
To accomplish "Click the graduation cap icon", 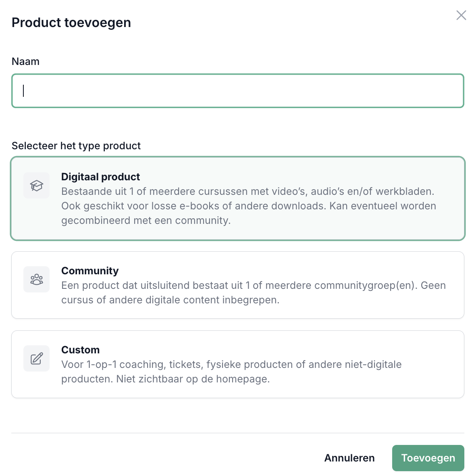I will [36, 186].
